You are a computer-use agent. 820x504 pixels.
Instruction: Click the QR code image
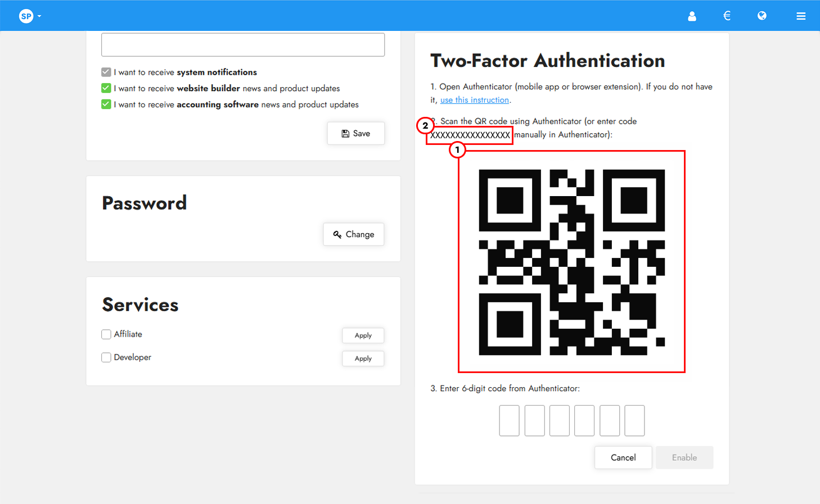571,261
